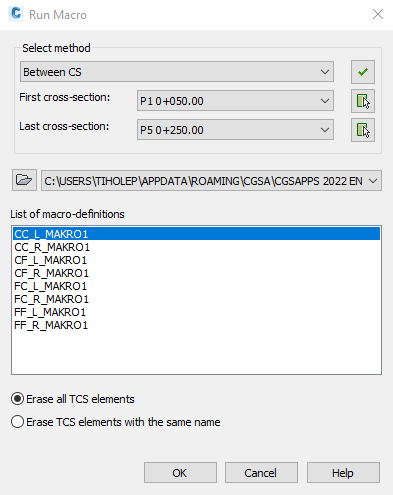Select CC_L_MAKRO1 in the macro list
This screenshot has width=393, height=495.
pos(196,234)
